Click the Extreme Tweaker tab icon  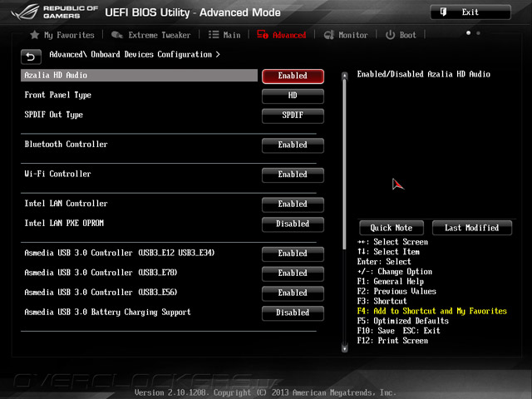click(x=116, y=35)
